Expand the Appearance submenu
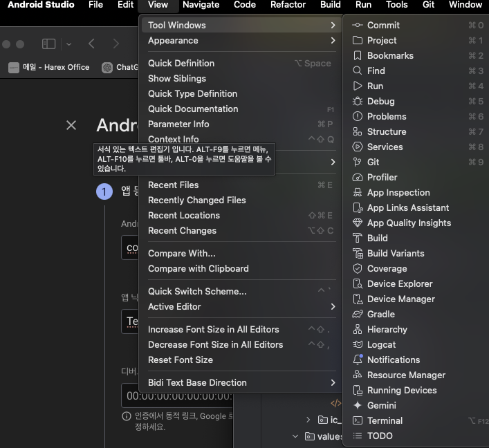The image size is (489, 448). (x=241, y=41)
